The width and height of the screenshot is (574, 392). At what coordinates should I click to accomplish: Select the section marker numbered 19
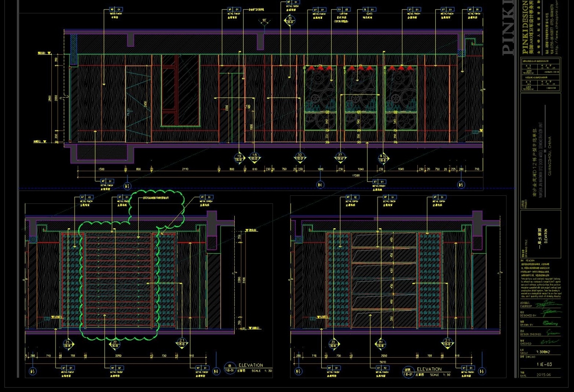coord(239,158)
